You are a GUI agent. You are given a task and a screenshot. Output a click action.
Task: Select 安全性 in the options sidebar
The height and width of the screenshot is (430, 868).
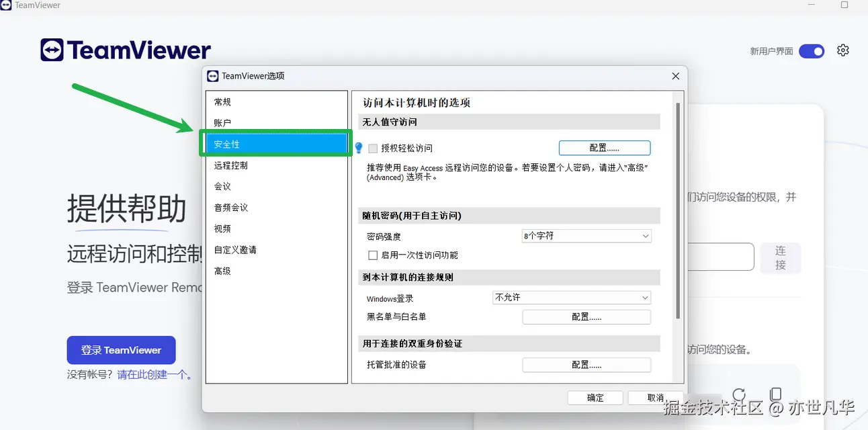coord(277,144)
